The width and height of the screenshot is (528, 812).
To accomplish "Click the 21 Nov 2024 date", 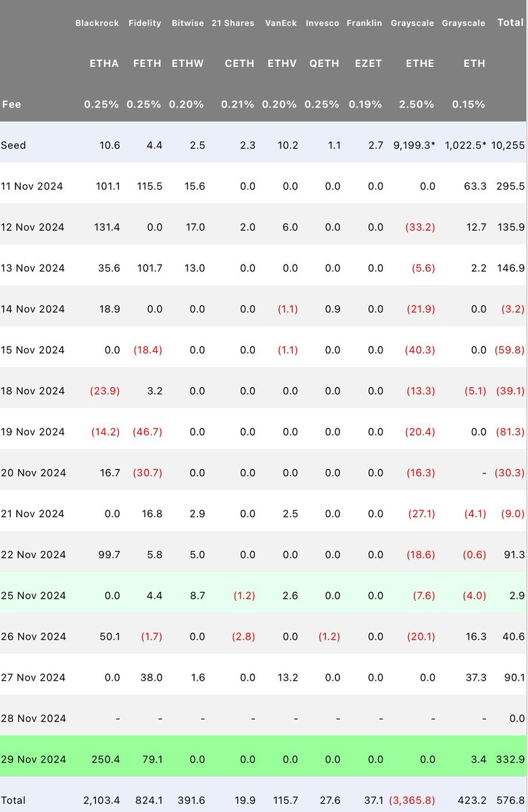I will point(32,514).
